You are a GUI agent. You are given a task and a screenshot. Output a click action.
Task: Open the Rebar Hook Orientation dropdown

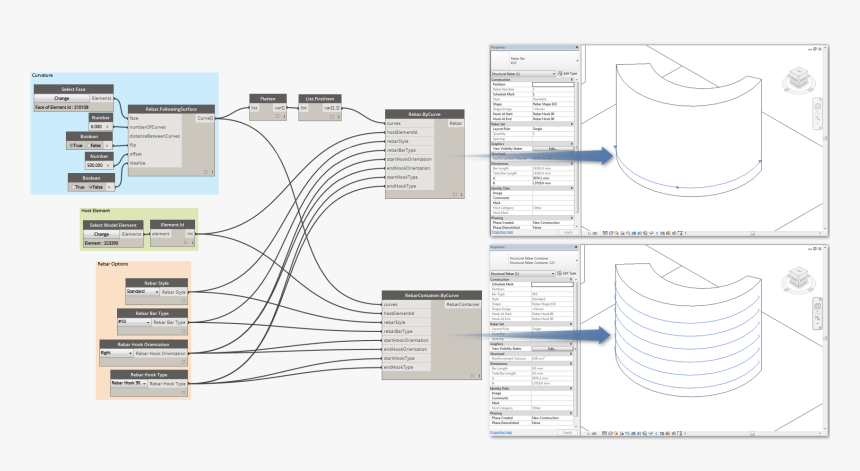point(116,353)
